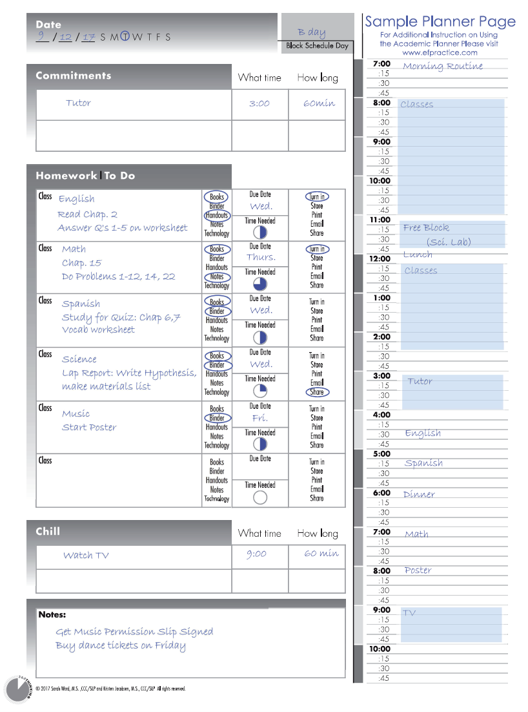528x712 pixels.
Task: Click 'Get Music Permission Slip Signed' note
Action: pyautogui.click(x=134, y=632)
